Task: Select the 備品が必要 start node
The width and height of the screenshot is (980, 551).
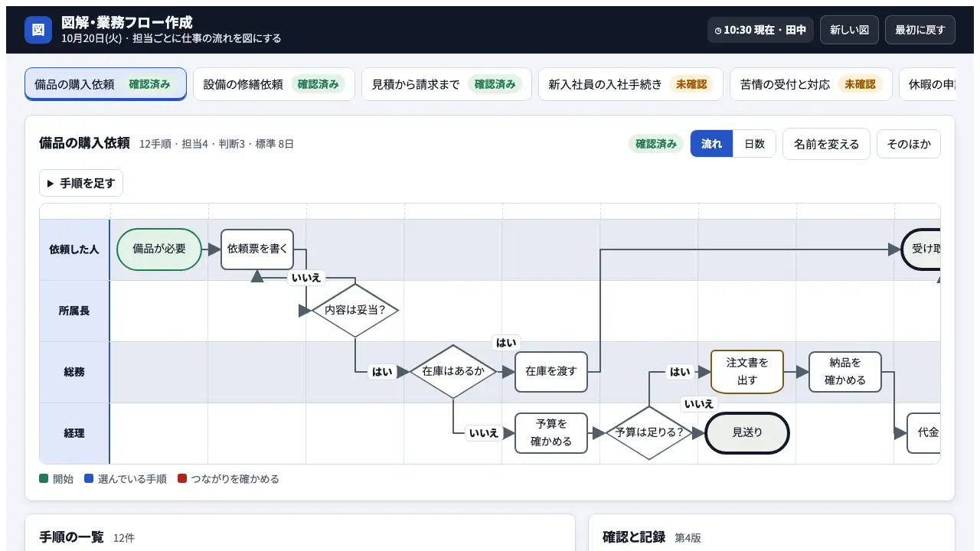Action: [x=159, y=249]
